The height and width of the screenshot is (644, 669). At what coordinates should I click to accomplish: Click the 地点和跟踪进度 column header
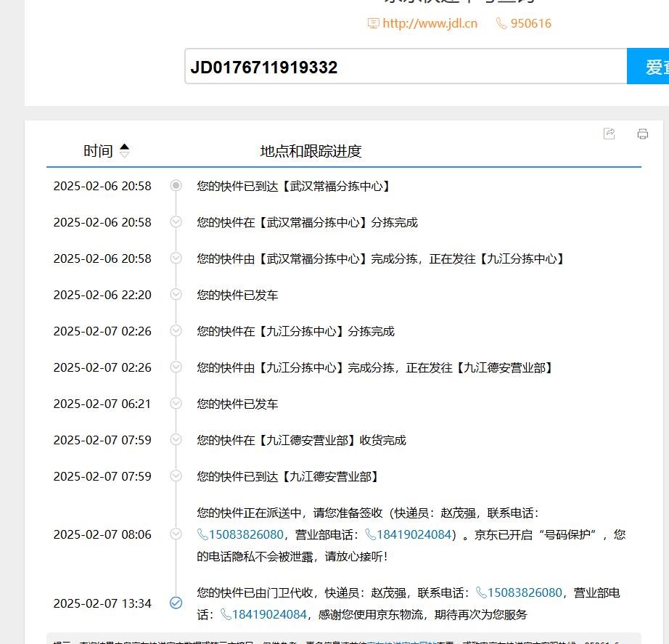311,151
